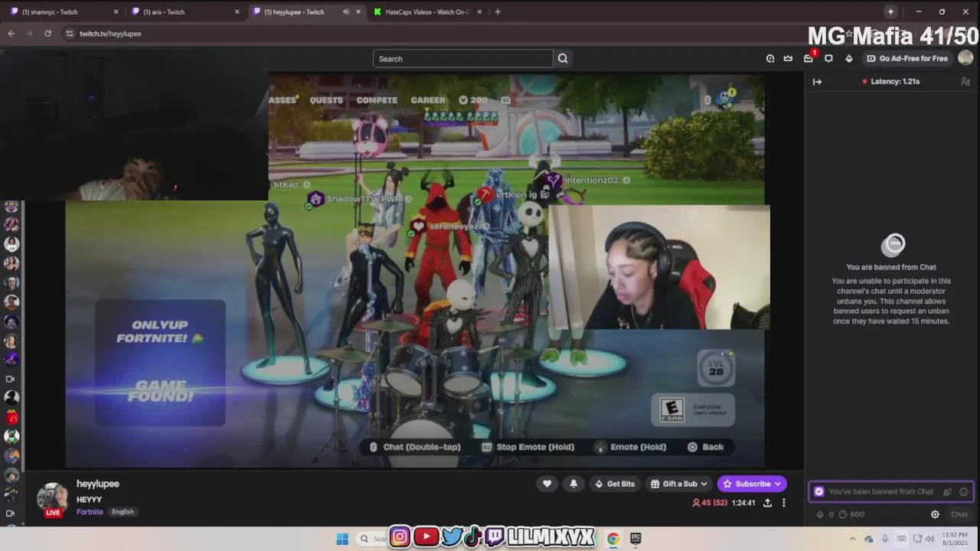Mute the heyylupee tab audio icon

click(x=346, y=11)
